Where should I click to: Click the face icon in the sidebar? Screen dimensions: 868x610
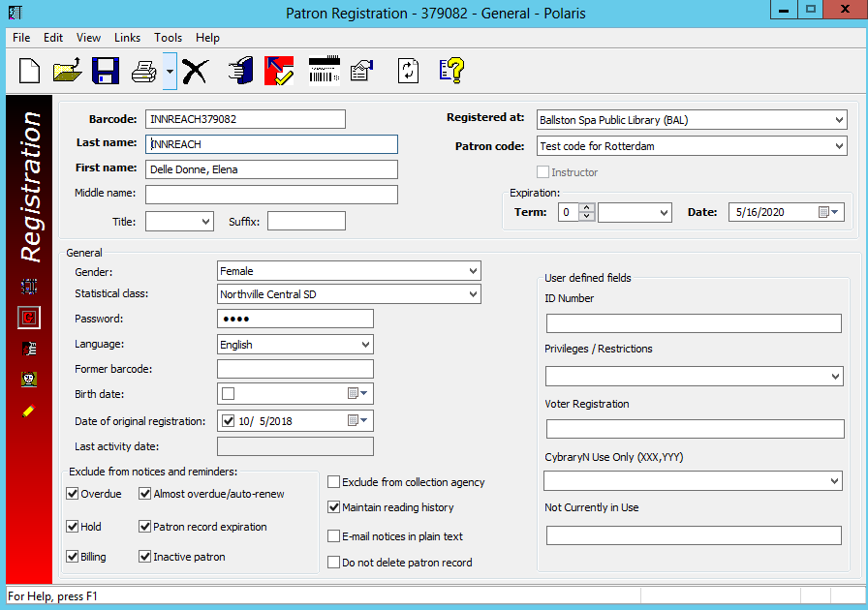point(28,380)
